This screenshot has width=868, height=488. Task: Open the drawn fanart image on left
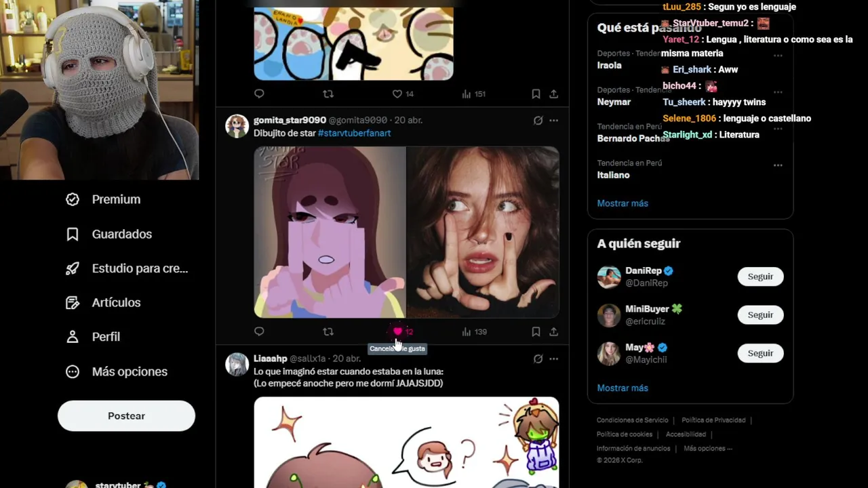[x=330, y=232]
